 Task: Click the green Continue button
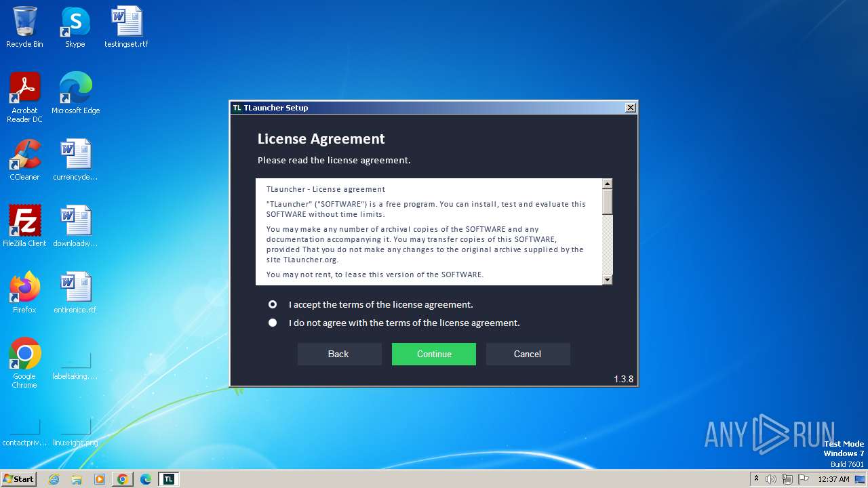pyautogui.click(x=434, y=354)
